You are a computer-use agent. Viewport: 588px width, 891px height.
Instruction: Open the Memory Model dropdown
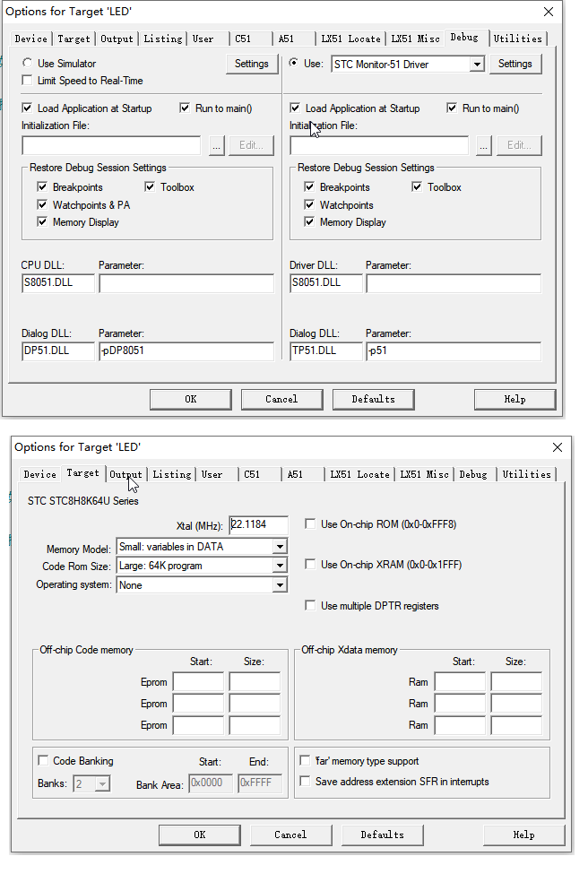coord(280,547)
